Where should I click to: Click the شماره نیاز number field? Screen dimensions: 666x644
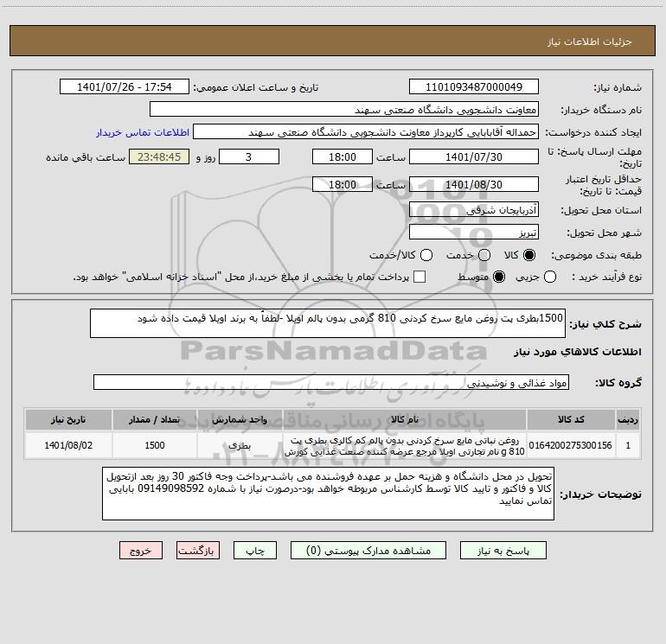[x=474, y=87]
